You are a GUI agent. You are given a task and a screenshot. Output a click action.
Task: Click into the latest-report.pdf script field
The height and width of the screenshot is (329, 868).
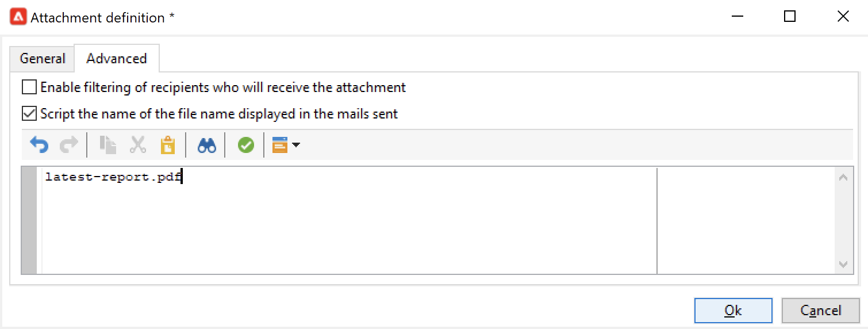[x=349, y=221]
